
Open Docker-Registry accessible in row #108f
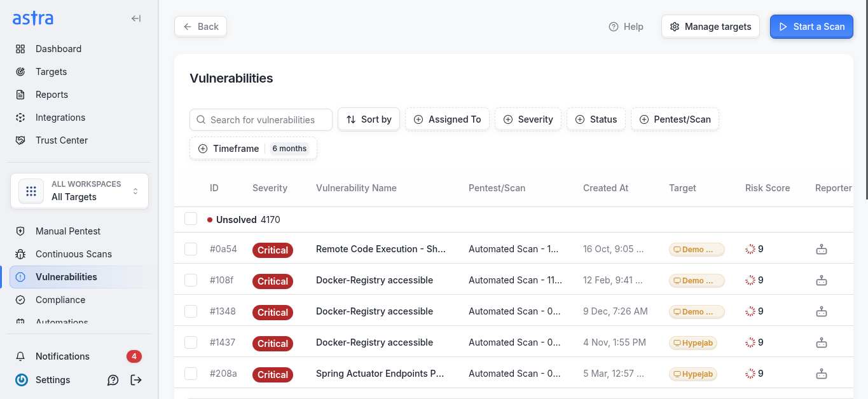pos(375,280)
